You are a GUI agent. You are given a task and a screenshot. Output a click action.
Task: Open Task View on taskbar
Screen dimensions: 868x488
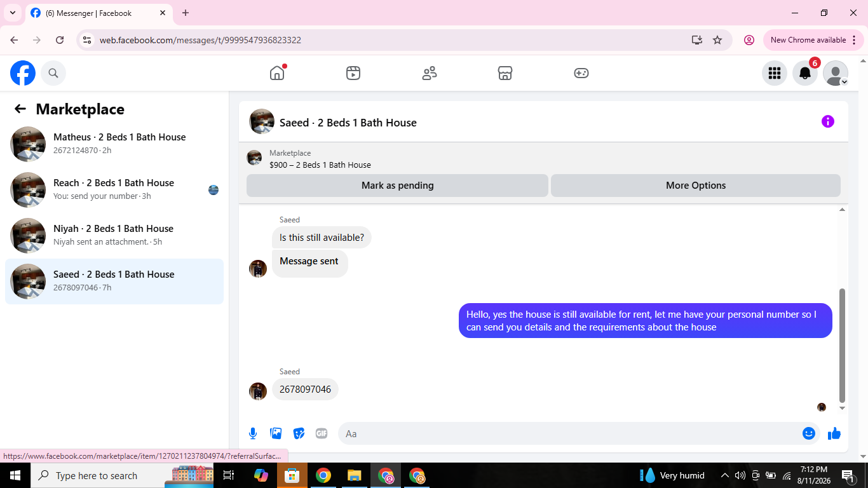pyautogui.click(x=229, y=475)
